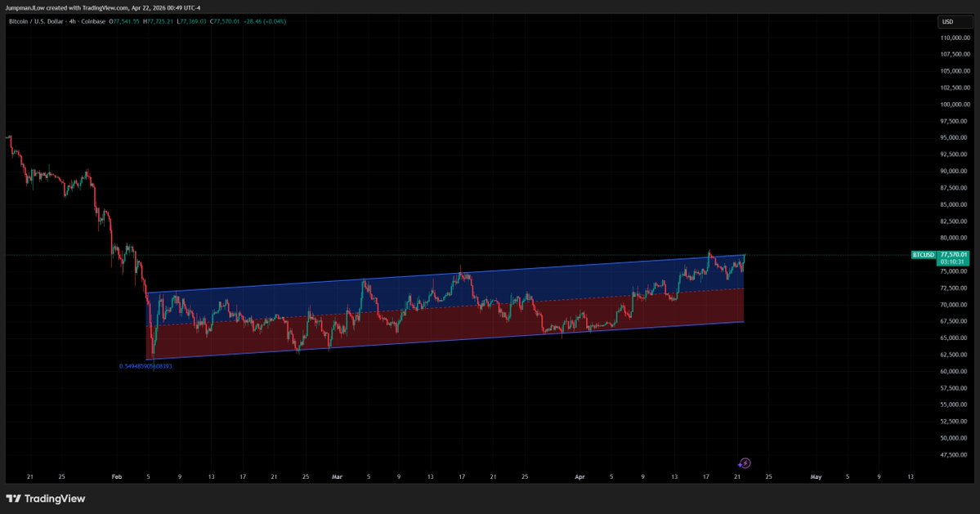
Task: Open the USD currency selector
Action: (x=947, y=22)
